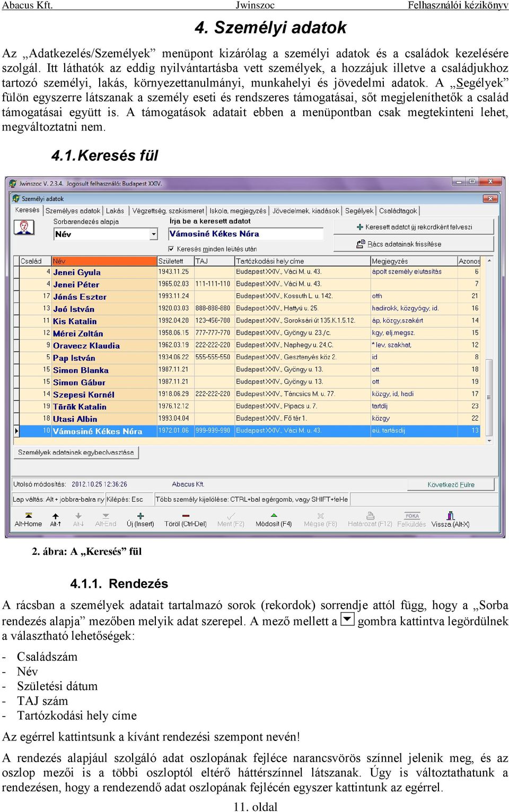Click the Jwinszoc application title bar icon
Viewport: 509px width, 812px height.
(x=13, y=183)
